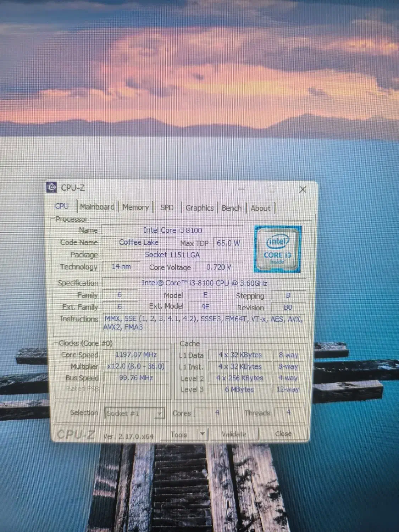399x532 pixels.
Task: Open the SPD tab
Action: [167, 207]
